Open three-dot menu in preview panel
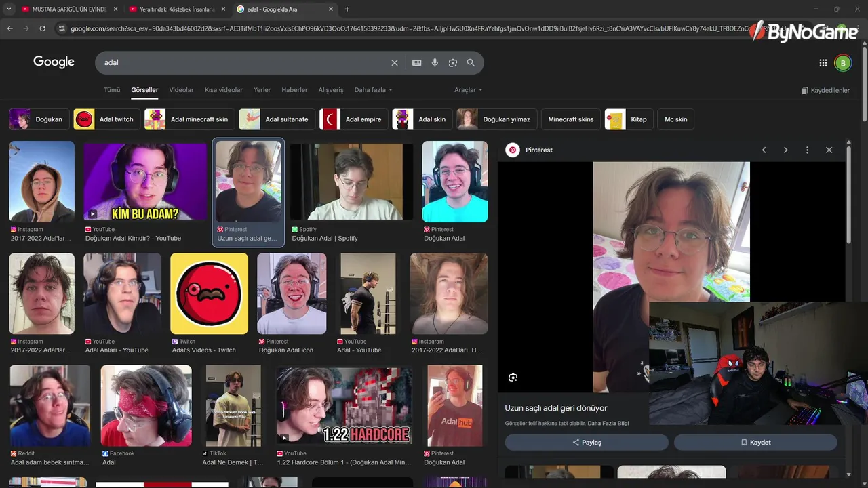Image resolution: width=868 pixels, height=488 pixels. pos(807,150)
